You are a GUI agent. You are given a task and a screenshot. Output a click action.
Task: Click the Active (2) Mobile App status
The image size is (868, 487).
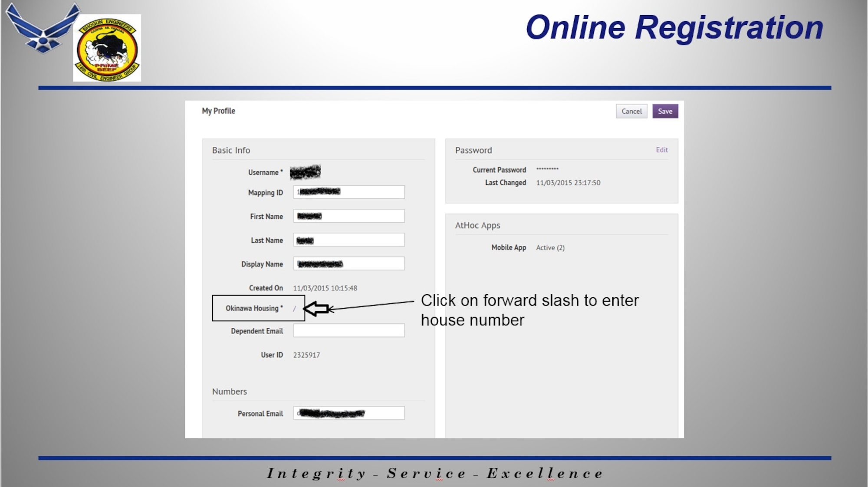point(550,248)
